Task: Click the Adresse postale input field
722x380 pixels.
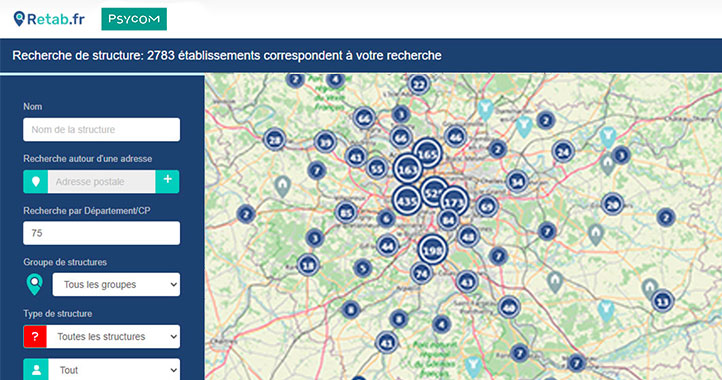Action: 102,181
